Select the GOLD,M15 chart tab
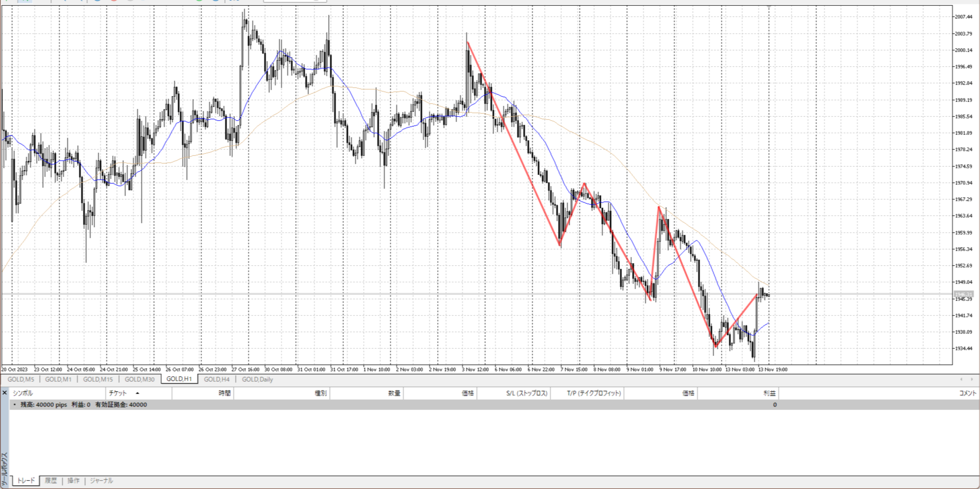The height and width of the screenshot is (489, 980). [x=98, y=379]
